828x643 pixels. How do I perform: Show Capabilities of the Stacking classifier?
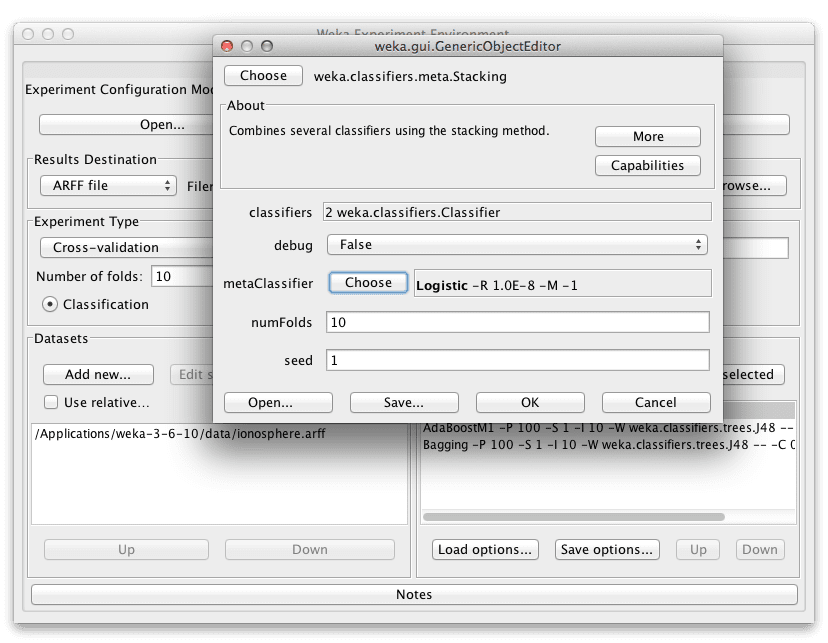(647, 165)
